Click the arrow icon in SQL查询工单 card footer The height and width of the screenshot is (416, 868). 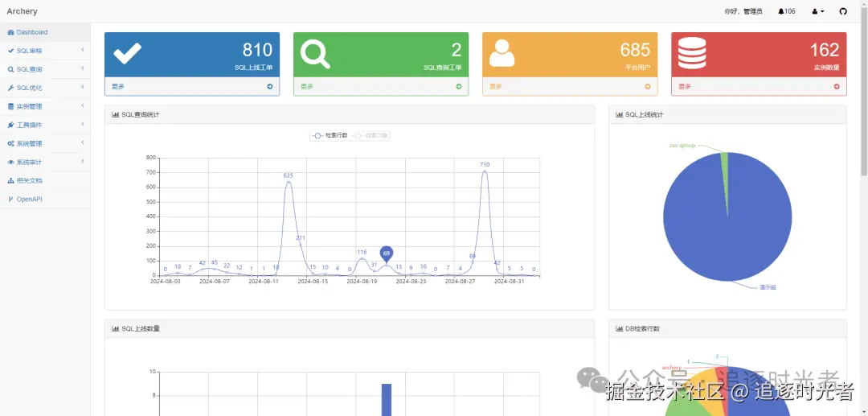[x=459, y=86]
